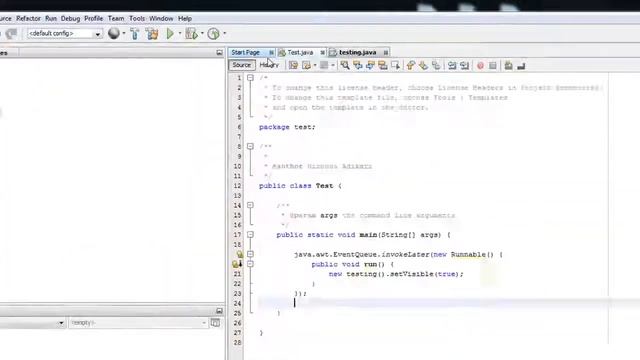The image size is (640, 360).
Task: Click the Profile Project clock icon
Action: (213, 33)
